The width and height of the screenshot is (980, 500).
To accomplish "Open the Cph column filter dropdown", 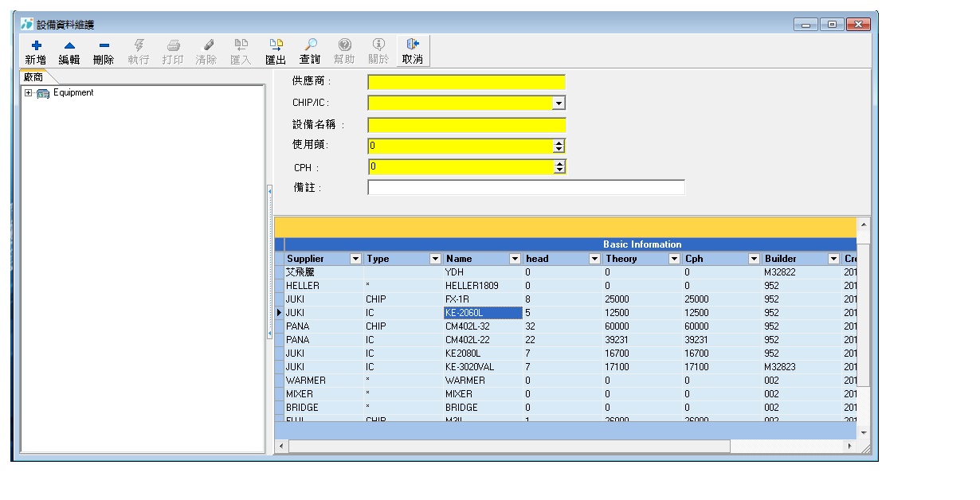I will [x=754, y=259].
